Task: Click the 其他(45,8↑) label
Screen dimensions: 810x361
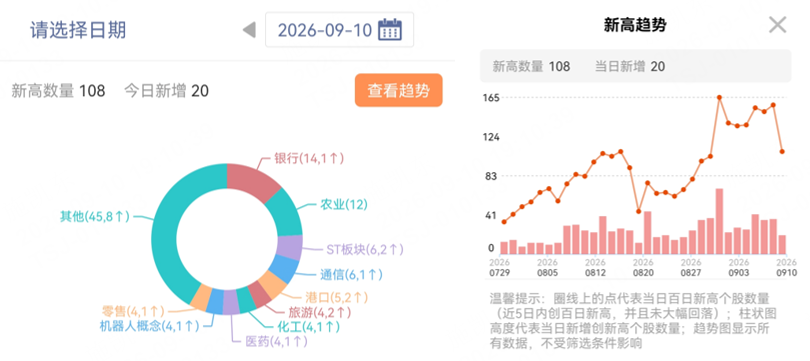Action: (95, 216)
